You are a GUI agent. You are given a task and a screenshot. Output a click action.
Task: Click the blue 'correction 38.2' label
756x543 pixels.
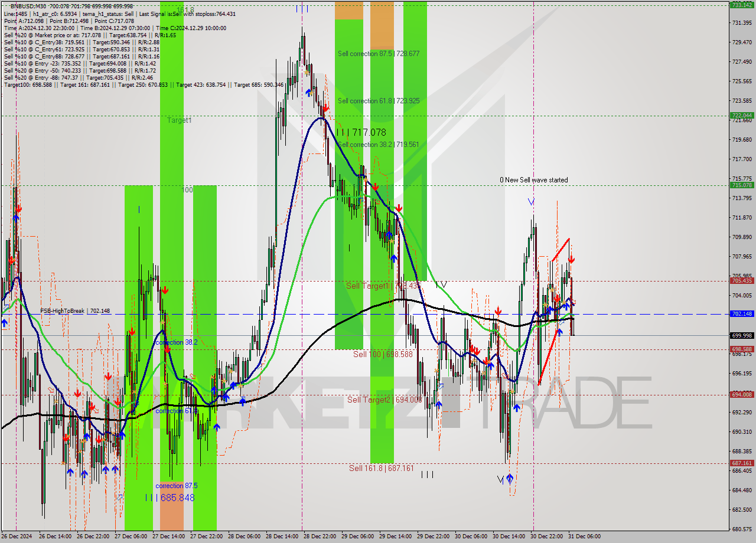177,342
